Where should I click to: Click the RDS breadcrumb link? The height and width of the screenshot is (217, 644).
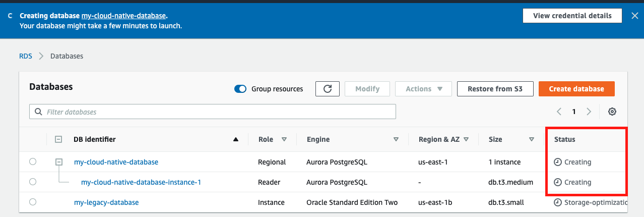point(26,56)
